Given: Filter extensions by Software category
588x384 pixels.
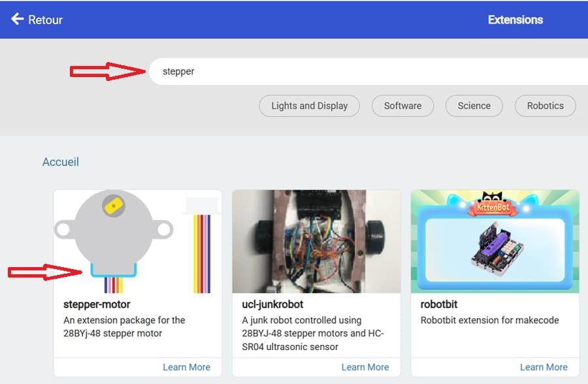Looking at the screenshot, I should 402,106.
